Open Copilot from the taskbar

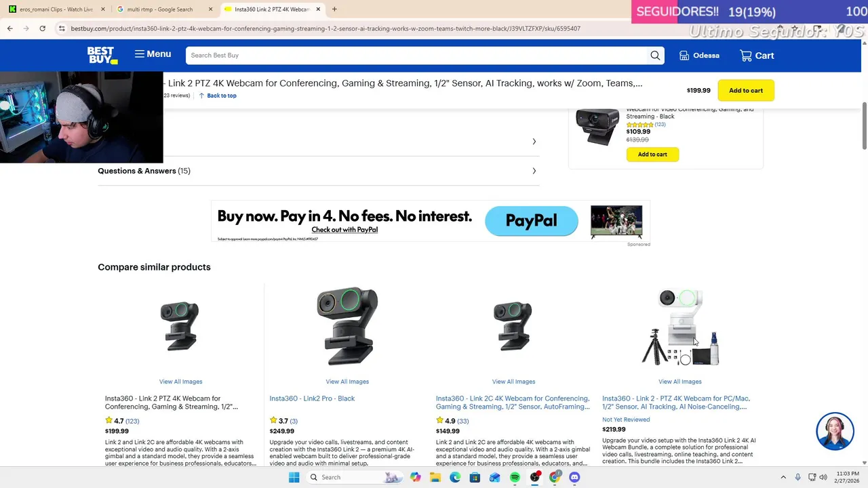[415, 477]
